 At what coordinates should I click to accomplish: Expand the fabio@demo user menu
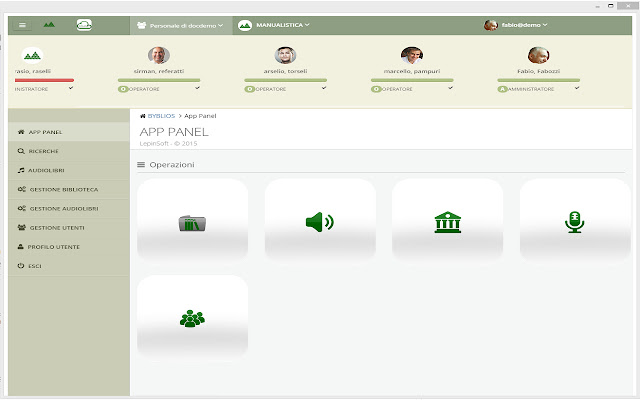coord(516,25)
